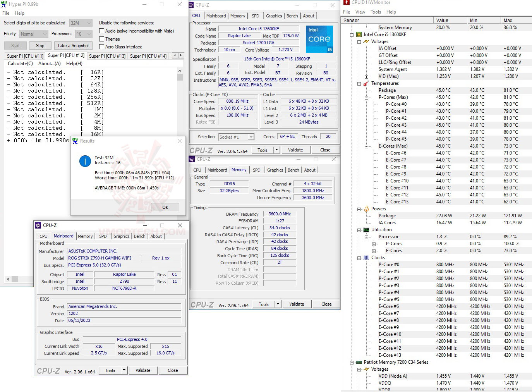
Task: Click the Patriot Memory 7200 C34 Series icon
Action: tap(359, 362)
